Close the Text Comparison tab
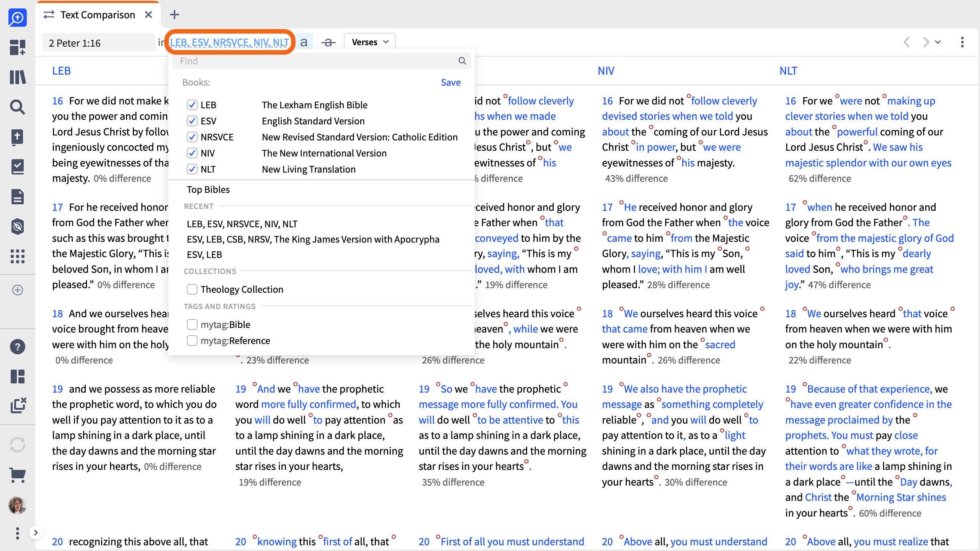This screenshot has height=551, width=980. tap(149, 15)
